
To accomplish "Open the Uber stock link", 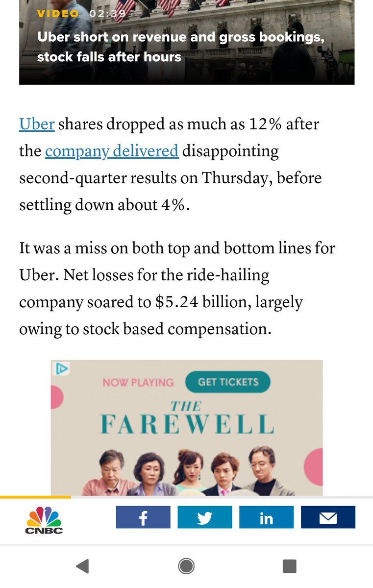I will [x=37, y=124].
